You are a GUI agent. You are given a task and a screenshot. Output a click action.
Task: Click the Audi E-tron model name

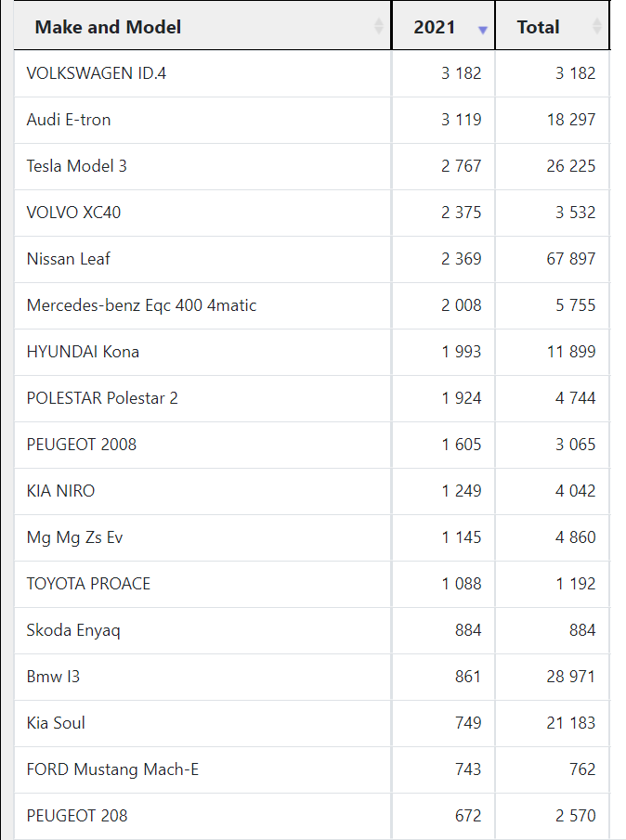click(69, 120)
